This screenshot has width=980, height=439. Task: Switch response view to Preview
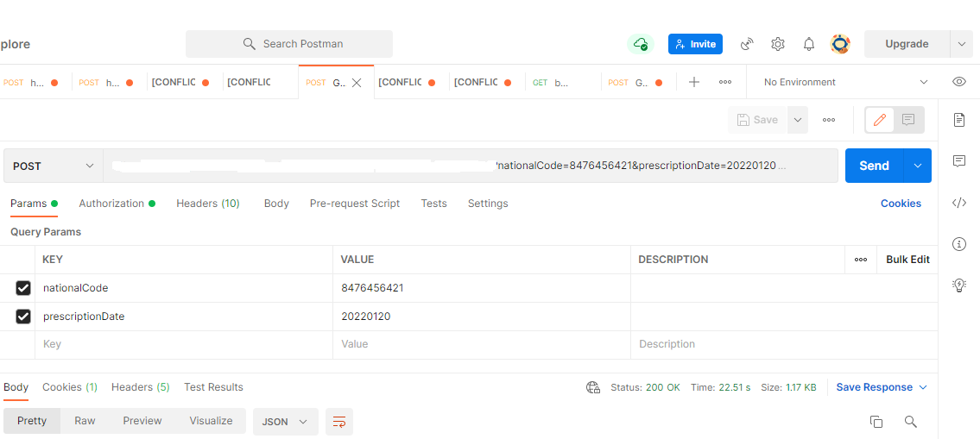142,421
